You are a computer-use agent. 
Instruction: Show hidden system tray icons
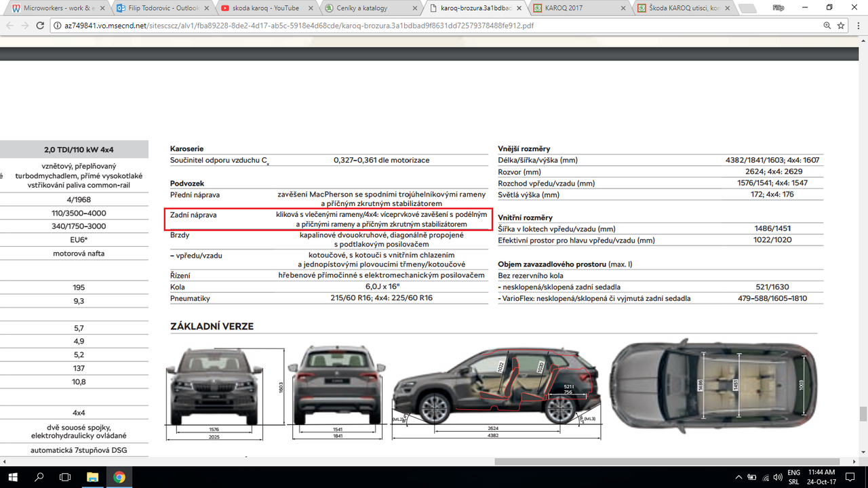(739, 477)
